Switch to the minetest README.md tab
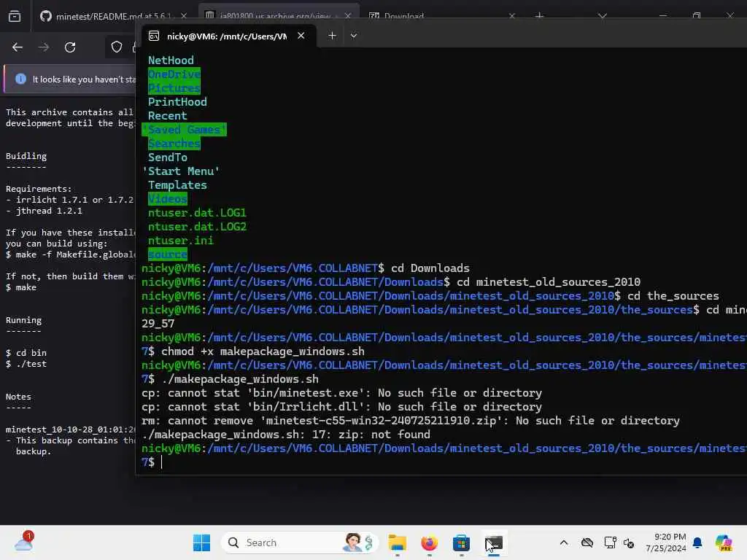The image size is (747, 560). point(112,16)
